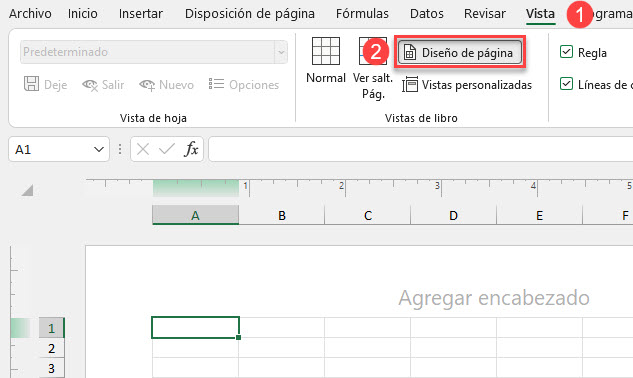633x378 pixels.
Task: Toggle the Líneas de cuadrícula checkbox
Action: (566, 84)
